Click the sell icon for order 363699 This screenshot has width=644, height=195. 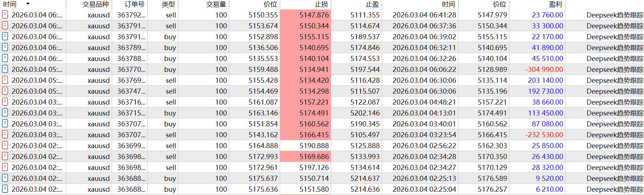pyautogui.click(x=5, y=145)
